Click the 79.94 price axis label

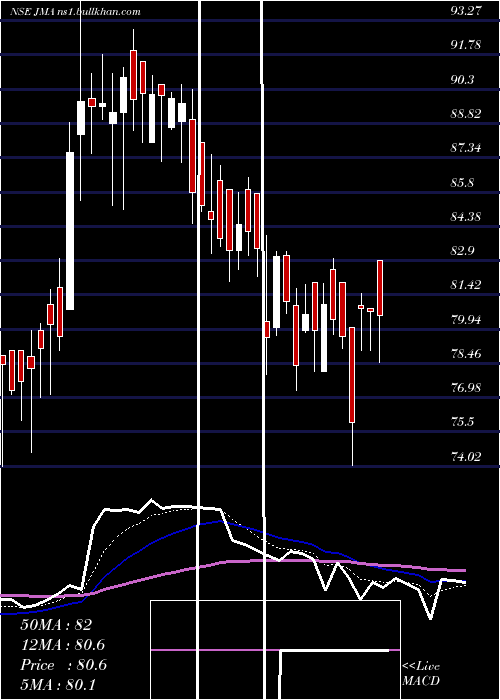pyautogui.click(x=466, y=320)
